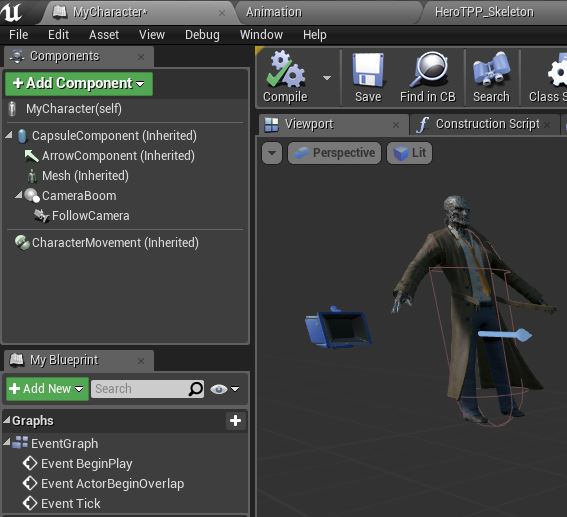The height and width of the screenshot is (517, 567).
Task: Open the EventGraph item
Action: point(64,444)
